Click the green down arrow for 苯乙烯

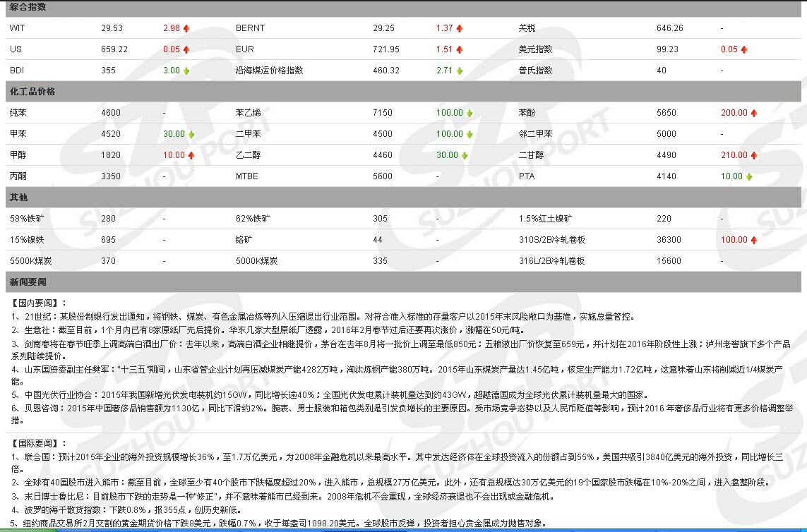click(x=470, y=113)
